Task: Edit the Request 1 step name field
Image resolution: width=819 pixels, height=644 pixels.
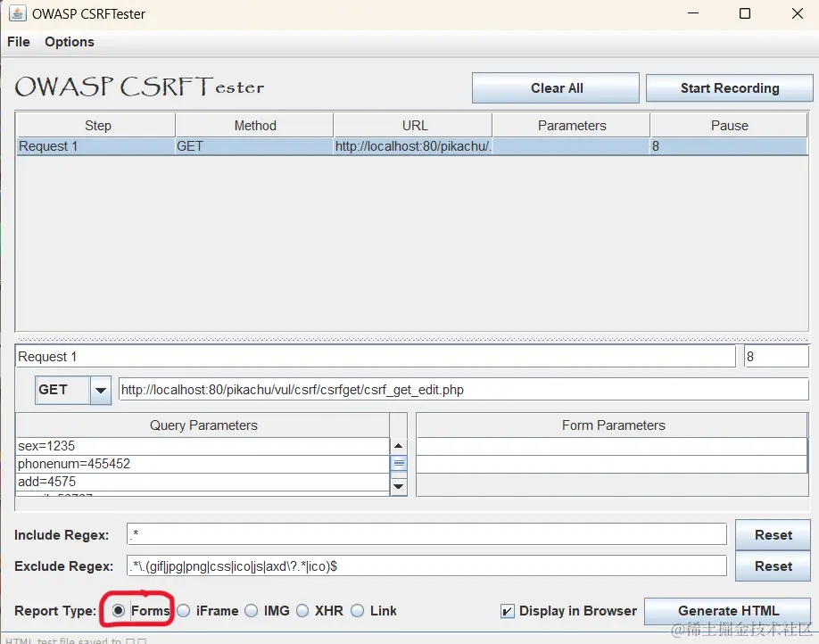Action: click(376, 357)
